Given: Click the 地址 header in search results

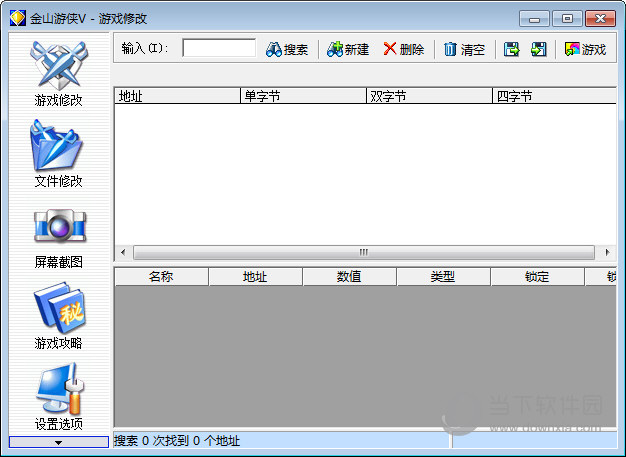Looking at the screenshot, I should (177, 96).
